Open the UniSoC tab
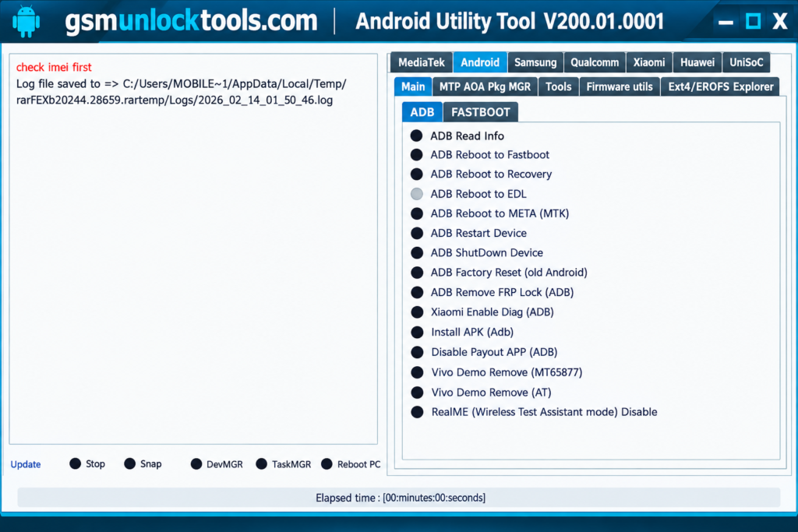Image resolution: width=798 pixels, height=532 pixels. [746, 62]
